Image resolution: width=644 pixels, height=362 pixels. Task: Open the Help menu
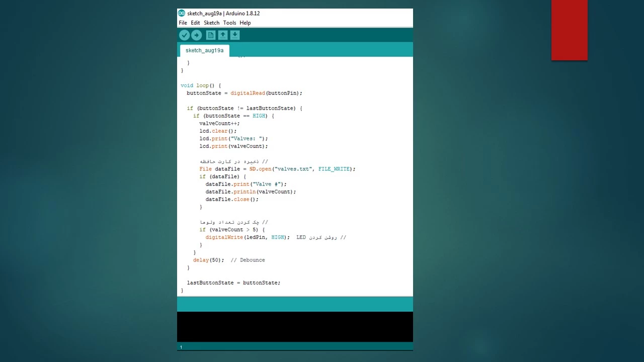point(245,23)
